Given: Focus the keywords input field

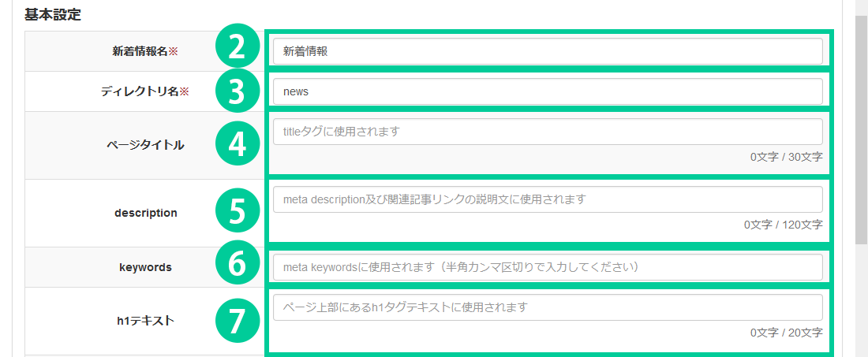Looking at the screenshot, I should (x=548, y=267).
